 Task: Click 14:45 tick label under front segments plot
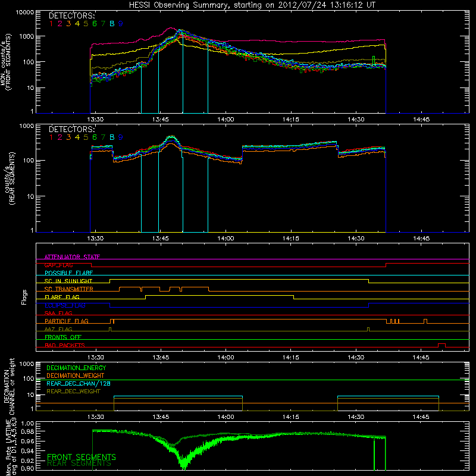(421, 120)
